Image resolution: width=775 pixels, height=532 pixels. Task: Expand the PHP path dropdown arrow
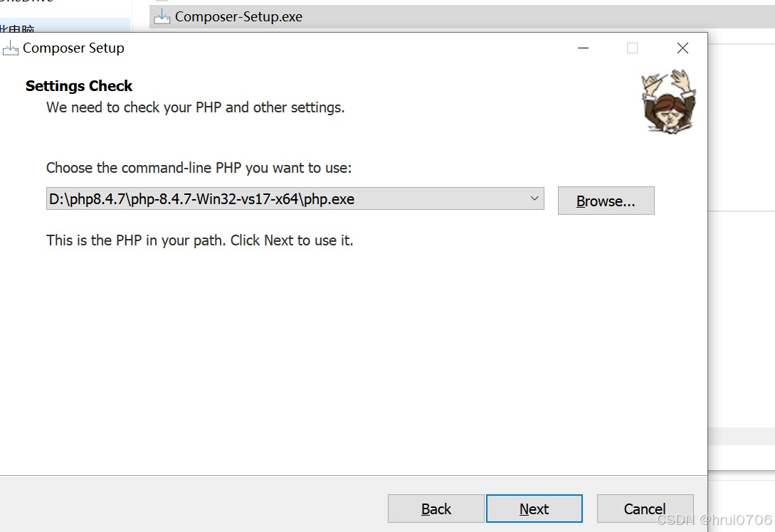coord(534,198)
